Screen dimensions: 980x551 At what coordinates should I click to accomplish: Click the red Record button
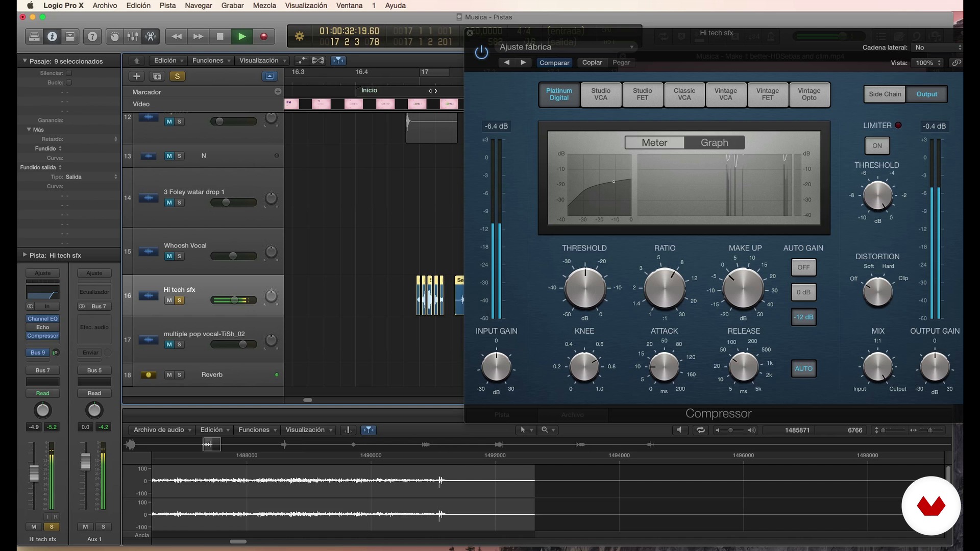[264, 37]
